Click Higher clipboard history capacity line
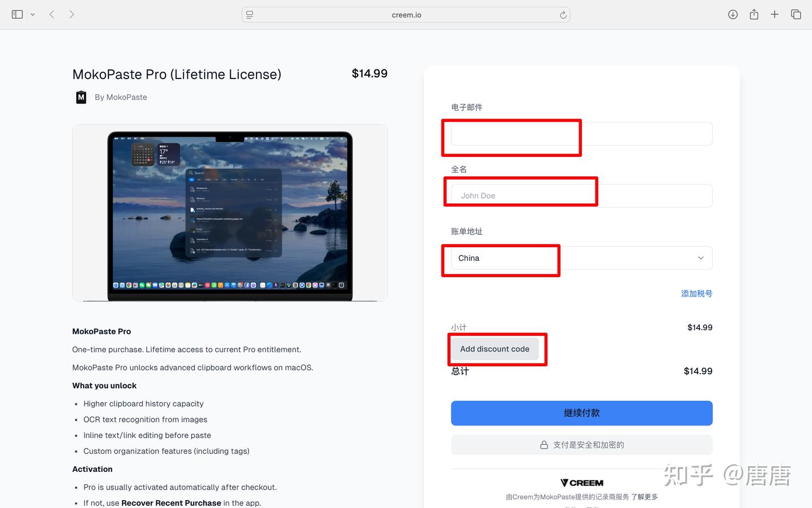Viewport: 812px width, 508px height. click(143, 404)
